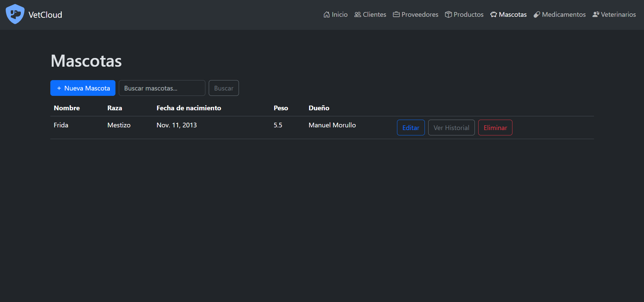
Task: Delete Frida using the Eliminar button
Action: [x=495, y=128]
